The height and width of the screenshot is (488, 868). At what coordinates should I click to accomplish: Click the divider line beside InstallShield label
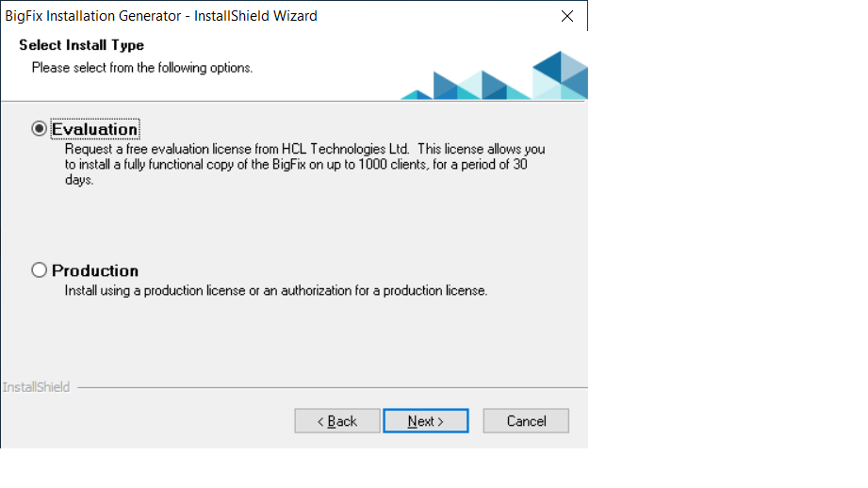(330, 387)
